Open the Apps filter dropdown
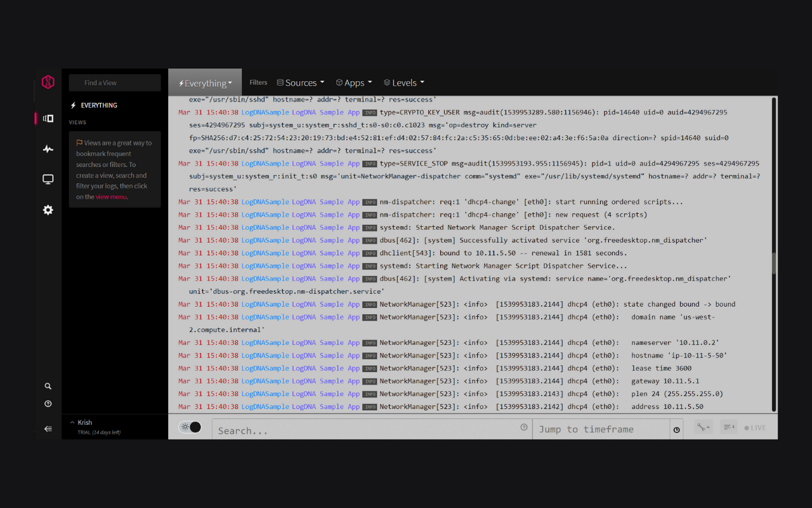Screen dimensions: 812x508 354,83
